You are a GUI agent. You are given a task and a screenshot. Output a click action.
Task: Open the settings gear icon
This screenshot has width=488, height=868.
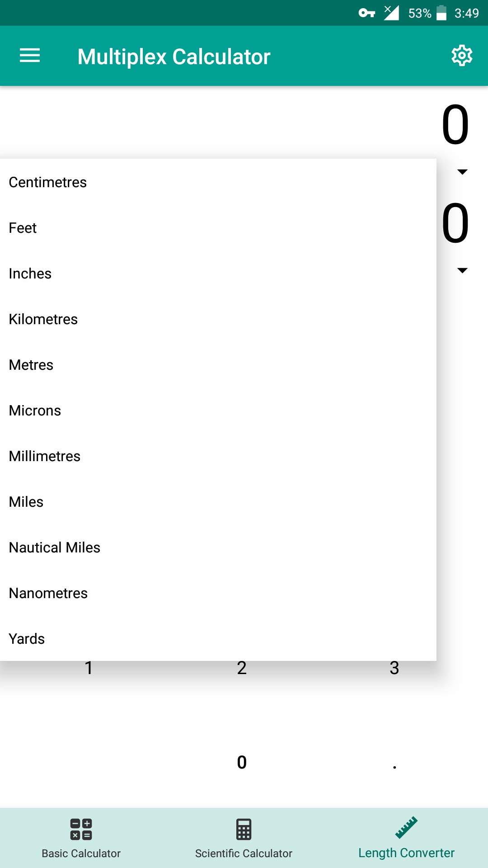462,56
